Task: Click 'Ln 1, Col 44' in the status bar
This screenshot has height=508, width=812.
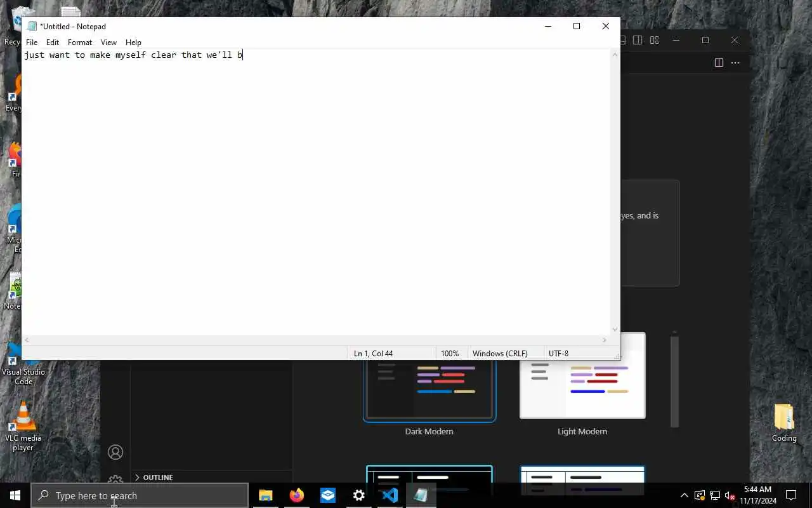Action: (x=373, y=354)
